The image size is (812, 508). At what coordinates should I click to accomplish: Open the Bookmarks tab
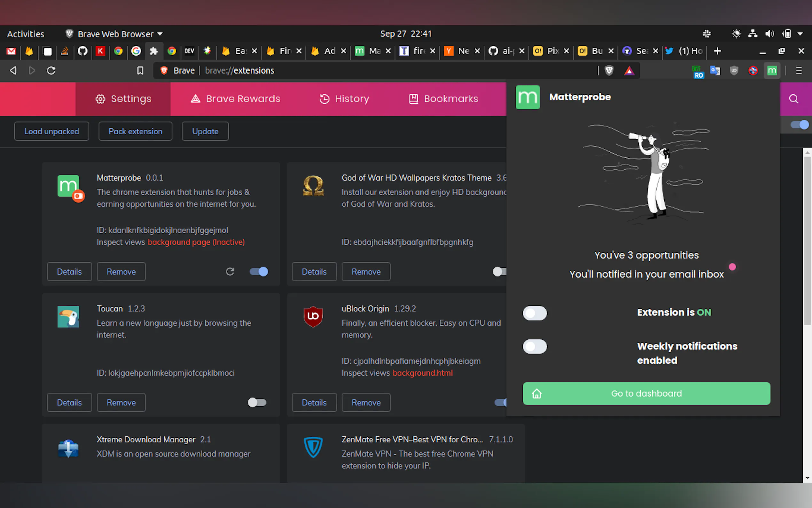click(x=443, y=99)
